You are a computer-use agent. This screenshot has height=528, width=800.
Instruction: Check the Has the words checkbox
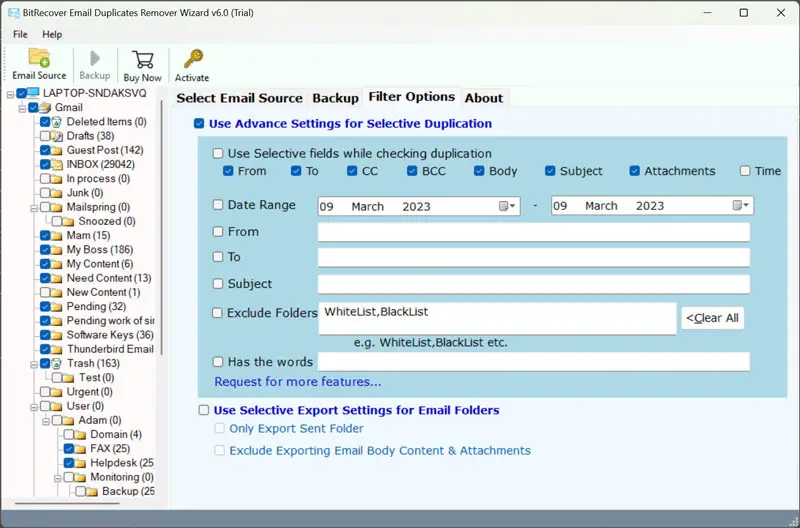tap(218, 362)
